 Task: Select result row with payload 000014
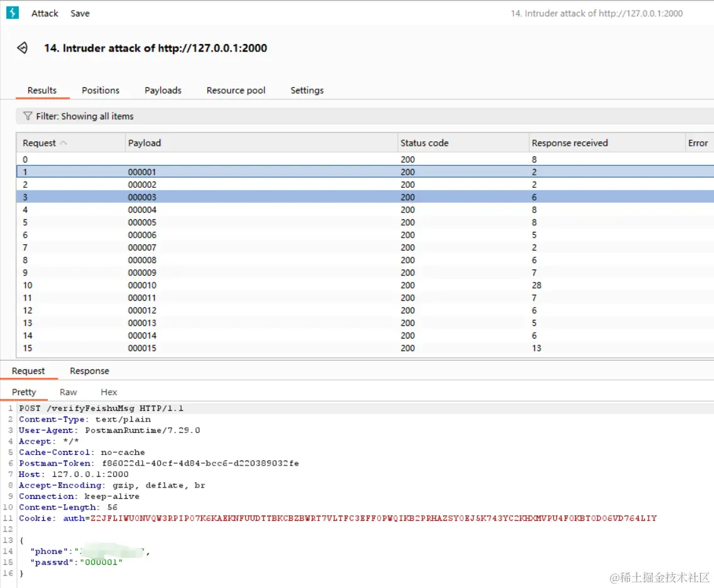[365, 335]
